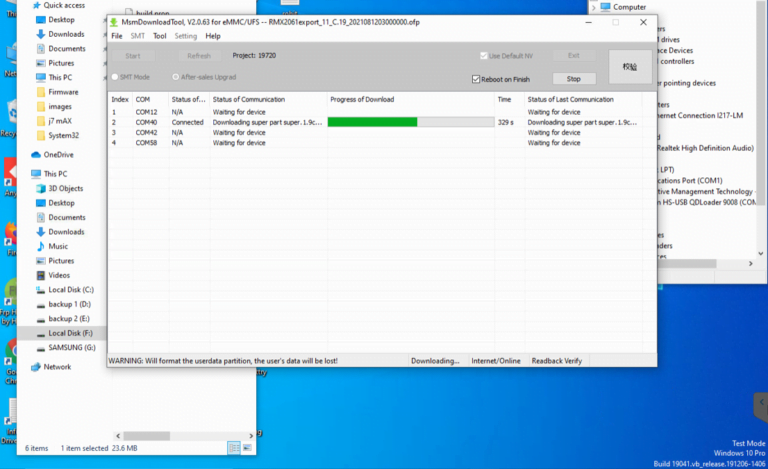Click the Refresh button

click(199, 56)
